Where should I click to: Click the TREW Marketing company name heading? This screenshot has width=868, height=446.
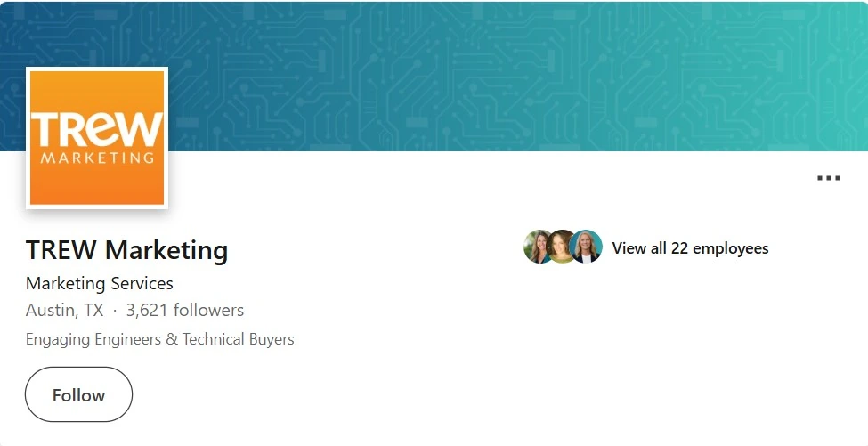click(x=126, y=249)
